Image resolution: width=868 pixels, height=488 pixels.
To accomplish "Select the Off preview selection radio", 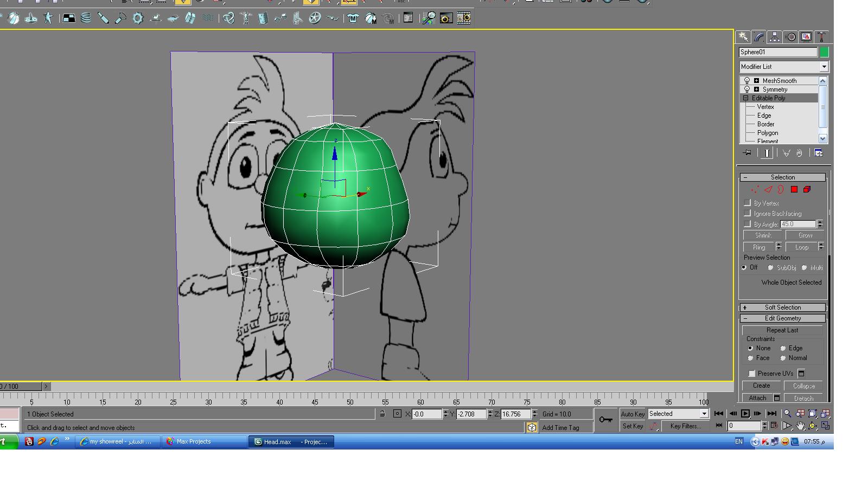I will click(x=744, y=268).
